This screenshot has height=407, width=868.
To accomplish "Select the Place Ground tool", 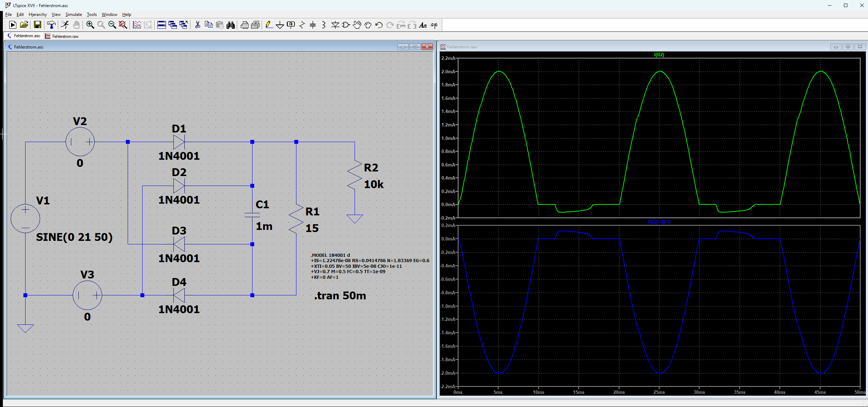I will [x=280, y=25].
